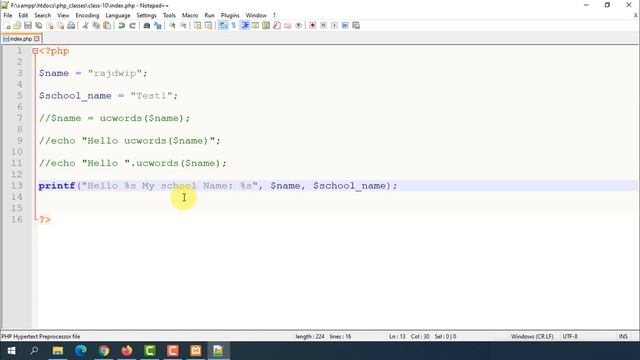Open the Window menu
Image resolution: width=640 pixels, height=360 pixels.
point(256,15)
